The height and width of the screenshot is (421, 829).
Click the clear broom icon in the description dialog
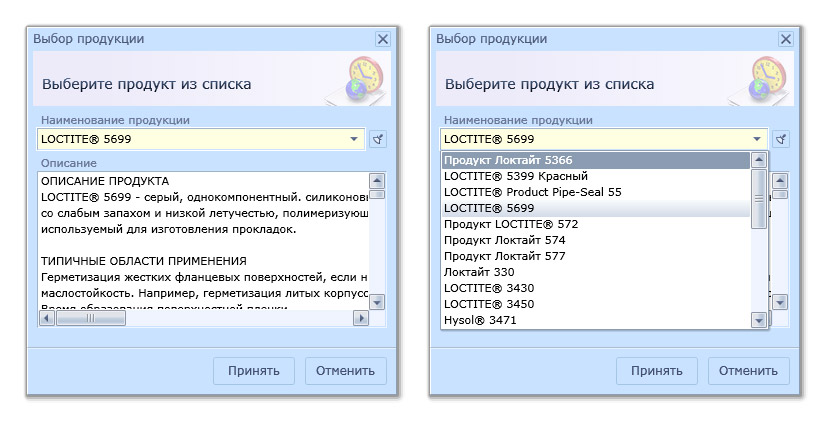click(x=378, y=140)
